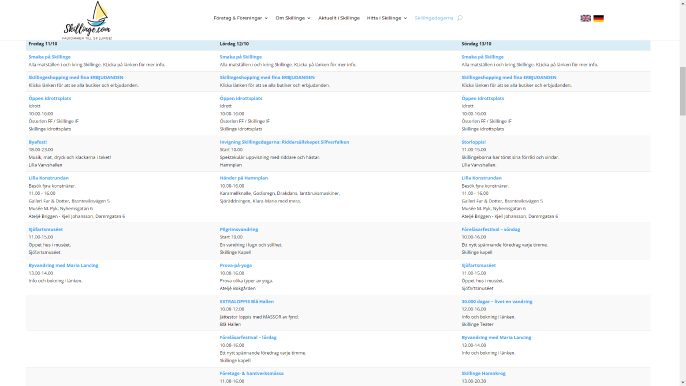Open Invigning Skillingedagarna Riddarsällskapet link

284,142
